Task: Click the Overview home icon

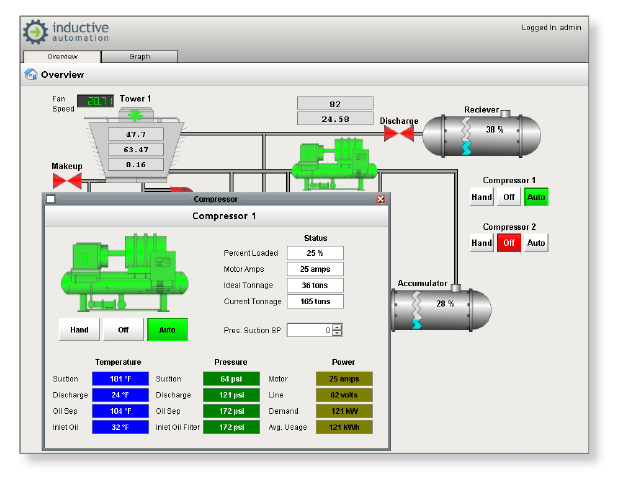Action: point(31,74)
